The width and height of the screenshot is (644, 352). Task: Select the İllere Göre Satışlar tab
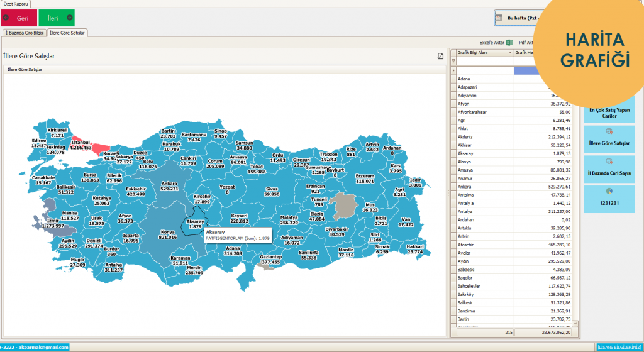pyautogui.click(x=67, y=33)
